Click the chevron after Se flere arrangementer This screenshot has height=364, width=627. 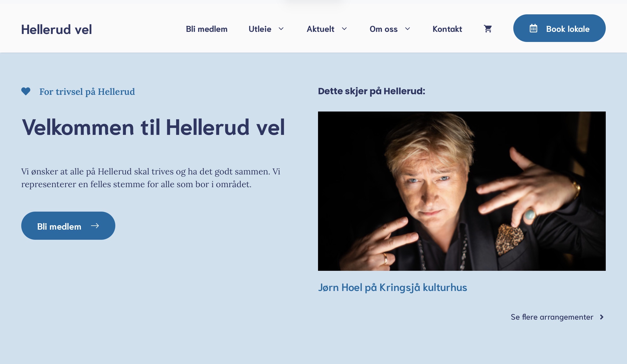(602, 317)
